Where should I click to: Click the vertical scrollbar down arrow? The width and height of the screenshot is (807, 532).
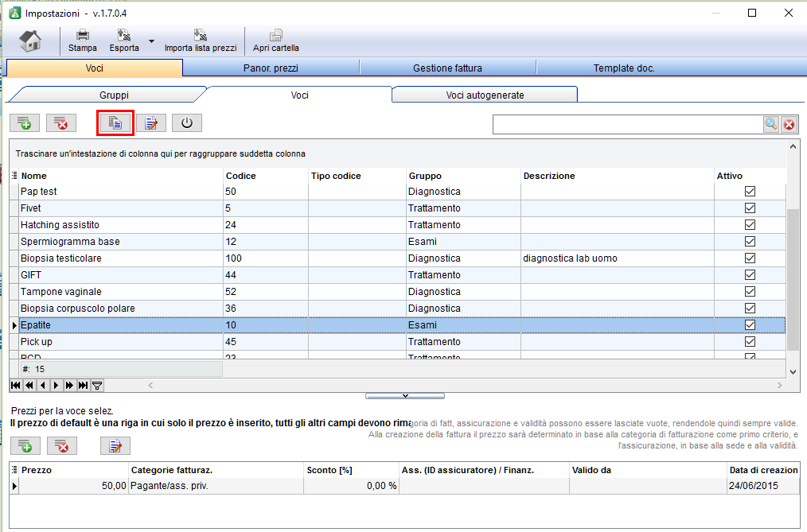coord(793,372)
